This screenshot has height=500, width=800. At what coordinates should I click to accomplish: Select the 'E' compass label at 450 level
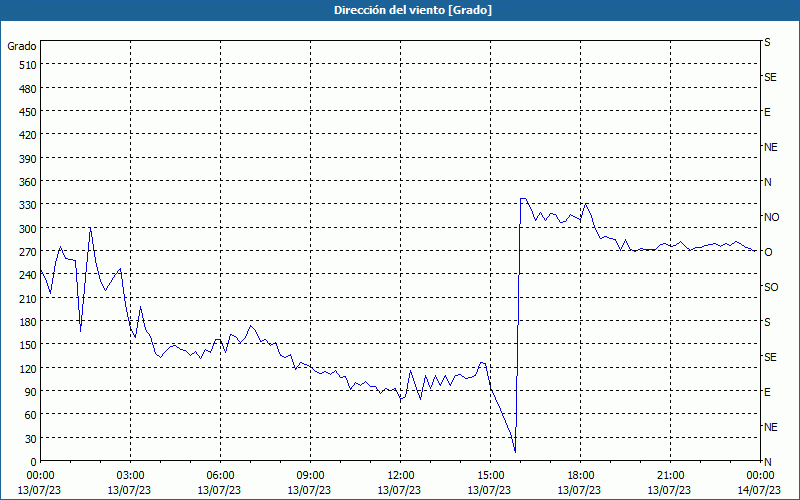click(x=767, y=112)
